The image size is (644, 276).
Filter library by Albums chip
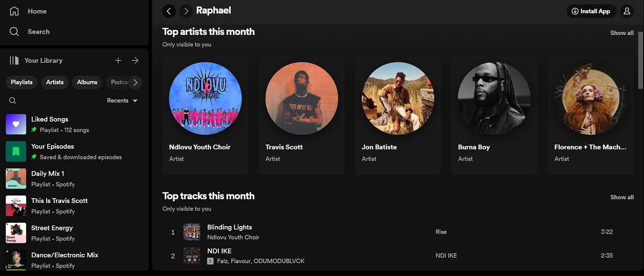click(x=87, y=82)
